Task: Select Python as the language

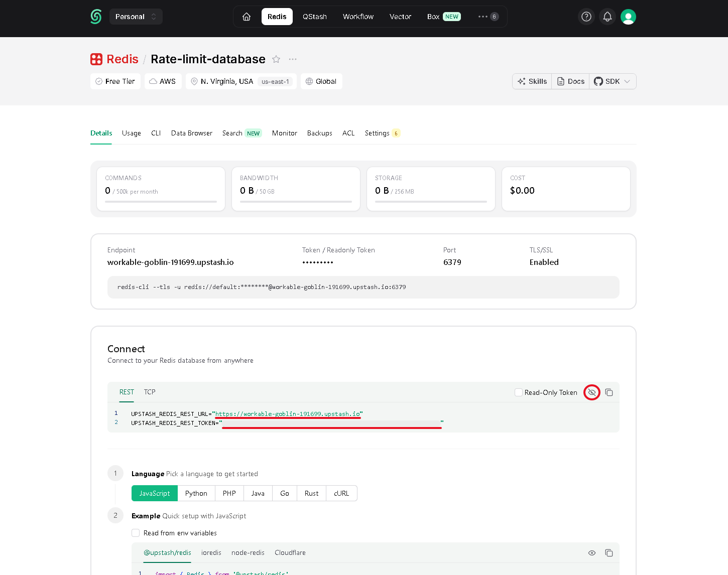Action: [x=196, y=493]
